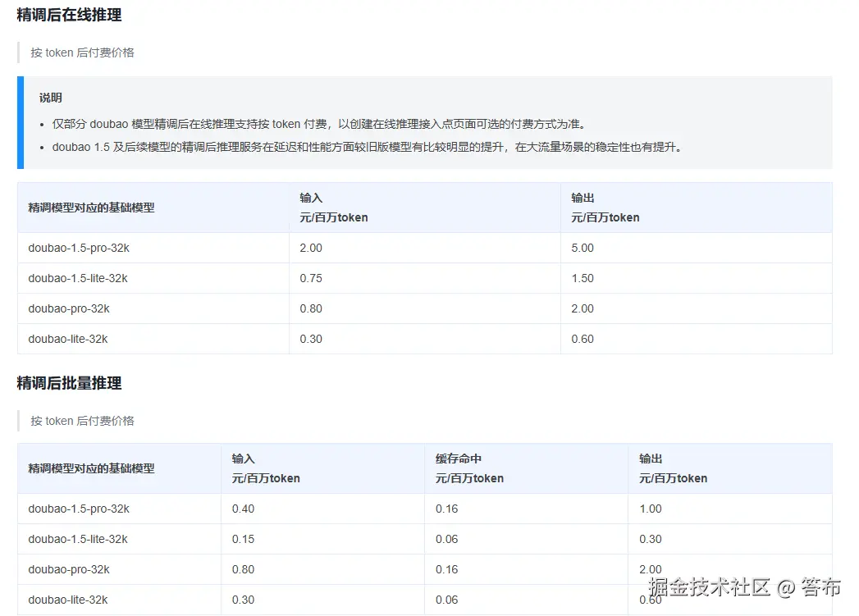The image size is (859, 616).
Task: Click 精调模型对应的基础模型 header in 批量推理 table
Action: tap(92, 468)
